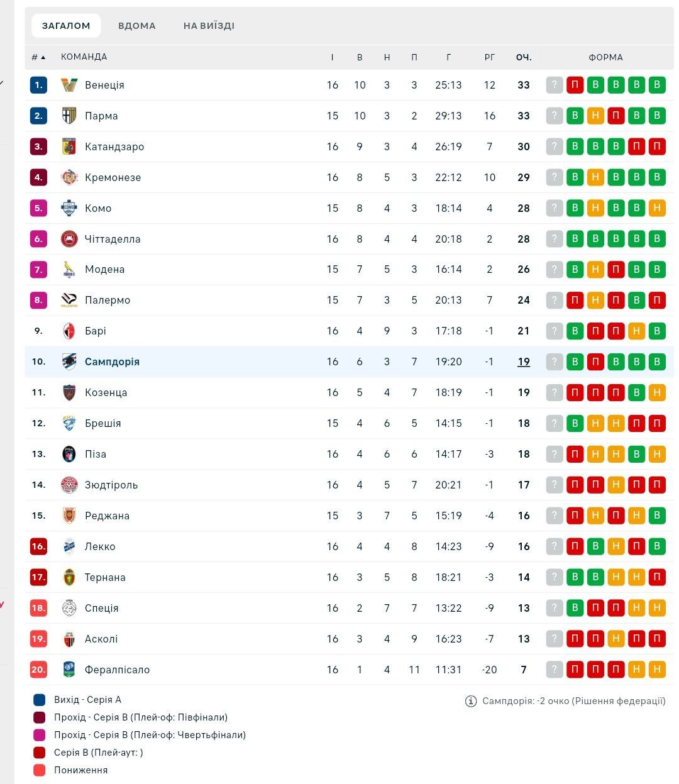Switch to the ВДОМА tab
679x784 pixels.
[137, 26]
